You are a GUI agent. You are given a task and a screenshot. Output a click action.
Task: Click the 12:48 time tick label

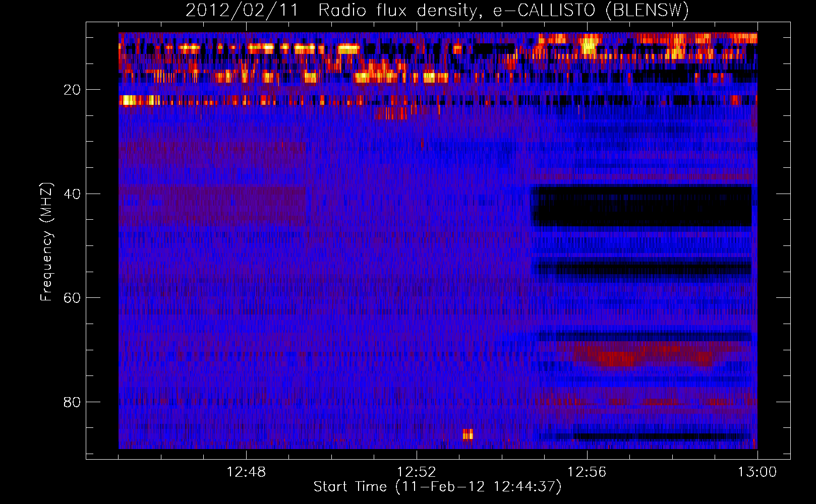[x=246, y=472]
